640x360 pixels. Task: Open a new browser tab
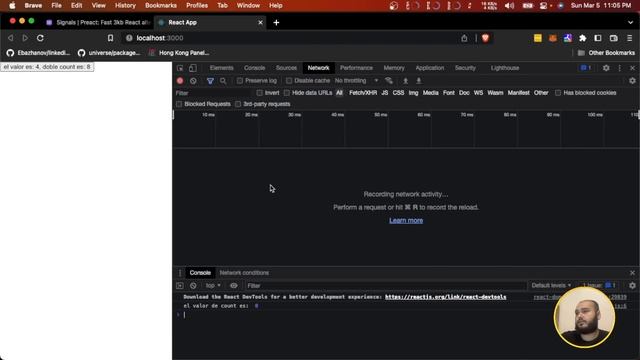[x=276, y=22]
